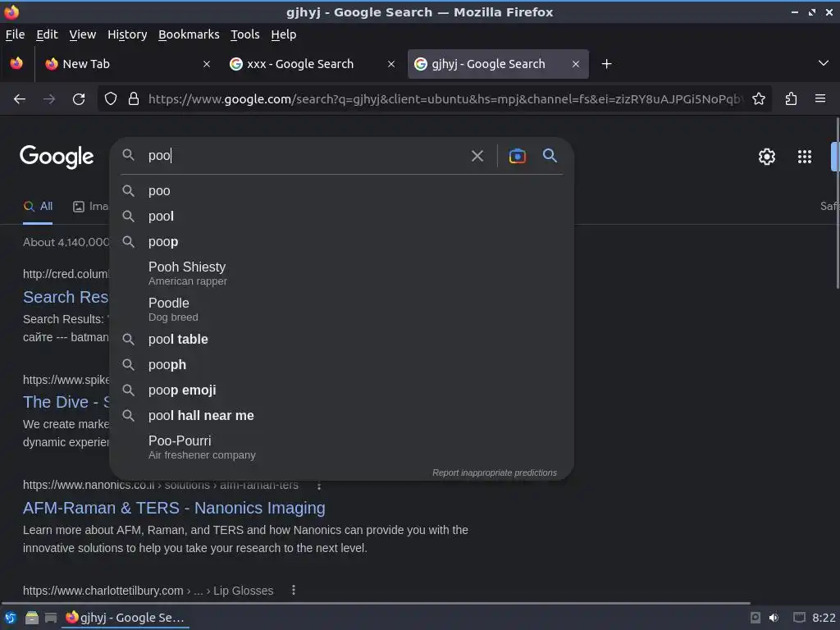The width and height of the screenshot is (840, 630).
Task: Show desktop from taskbar icon
Action: (51, 618)
